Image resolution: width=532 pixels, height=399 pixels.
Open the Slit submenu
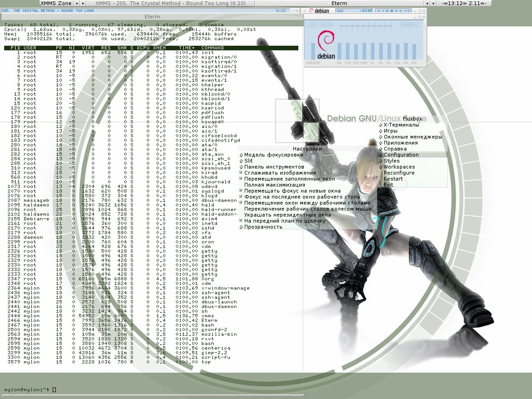(x=308, y=161)
